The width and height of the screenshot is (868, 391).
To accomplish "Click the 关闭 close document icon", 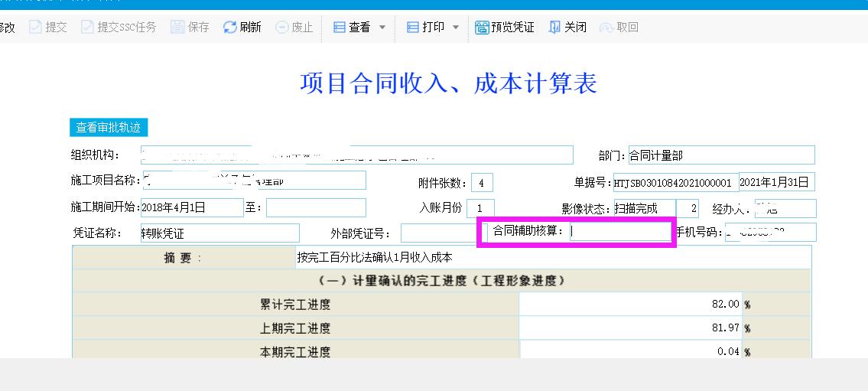I will click(x=554, y=28).
